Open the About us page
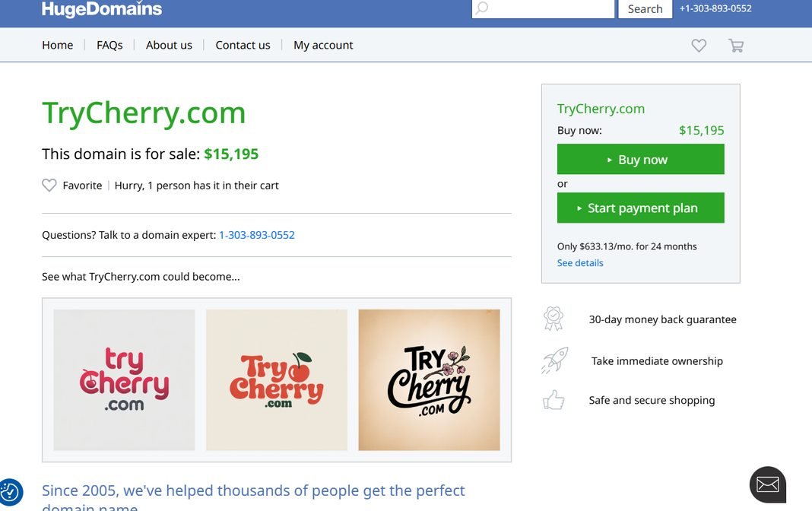This screenshot has height=511, width=812. pyautogui.click(x=169, y=45)
